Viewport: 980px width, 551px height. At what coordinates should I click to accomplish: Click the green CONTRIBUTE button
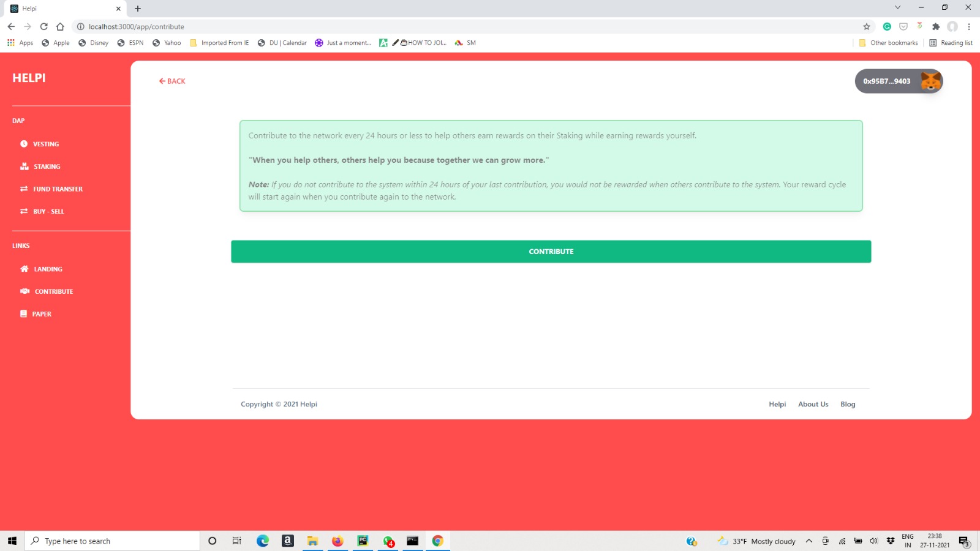coord(551,252)
